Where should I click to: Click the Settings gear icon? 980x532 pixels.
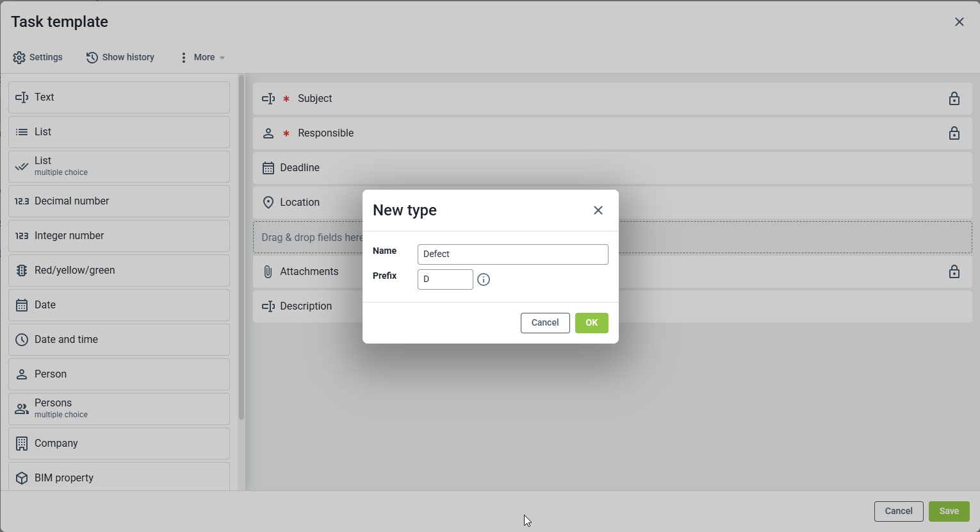[19, 58]
